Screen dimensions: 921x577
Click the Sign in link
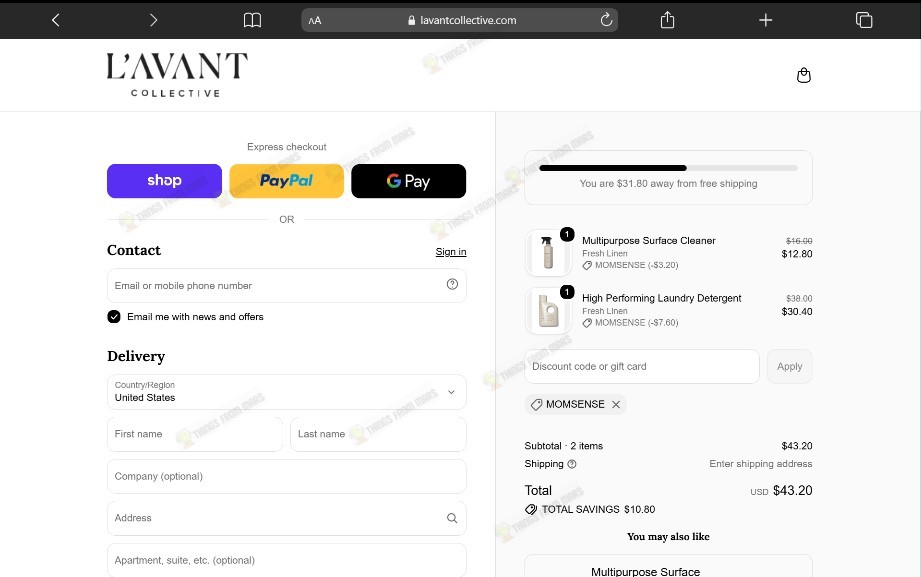click(451, 251)
